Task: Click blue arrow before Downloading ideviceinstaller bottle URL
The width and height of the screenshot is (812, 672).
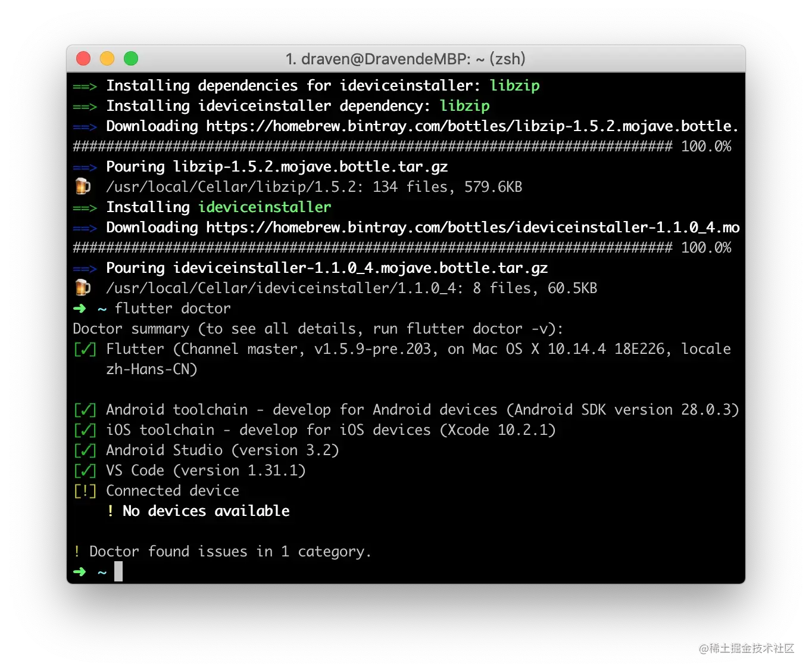Action: click(x=85, y=228)
